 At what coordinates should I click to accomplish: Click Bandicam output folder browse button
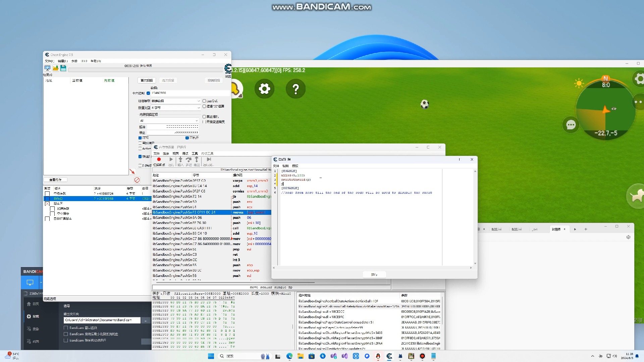coord(146,320)
